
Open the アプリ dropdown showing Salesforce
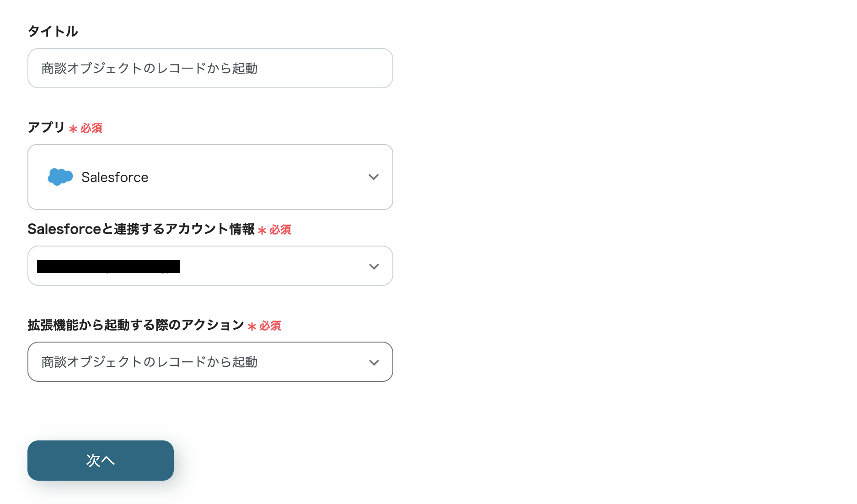210,177
